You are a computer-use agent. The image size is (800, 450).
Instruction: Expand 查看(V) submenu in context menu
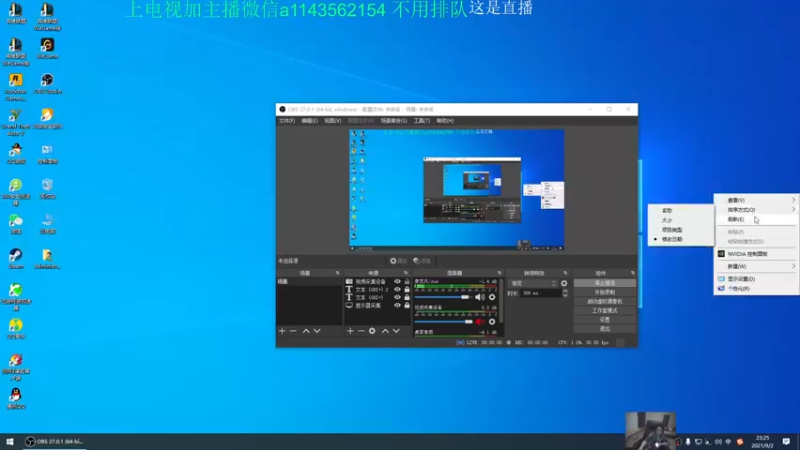click(x=756, y=200)
